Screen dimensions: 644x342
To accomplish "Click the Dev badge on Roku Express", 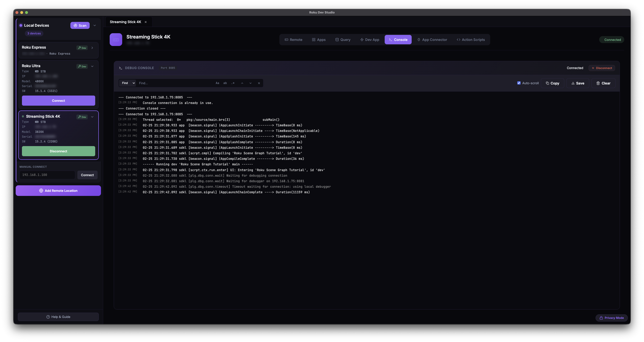I will [82, 48].
